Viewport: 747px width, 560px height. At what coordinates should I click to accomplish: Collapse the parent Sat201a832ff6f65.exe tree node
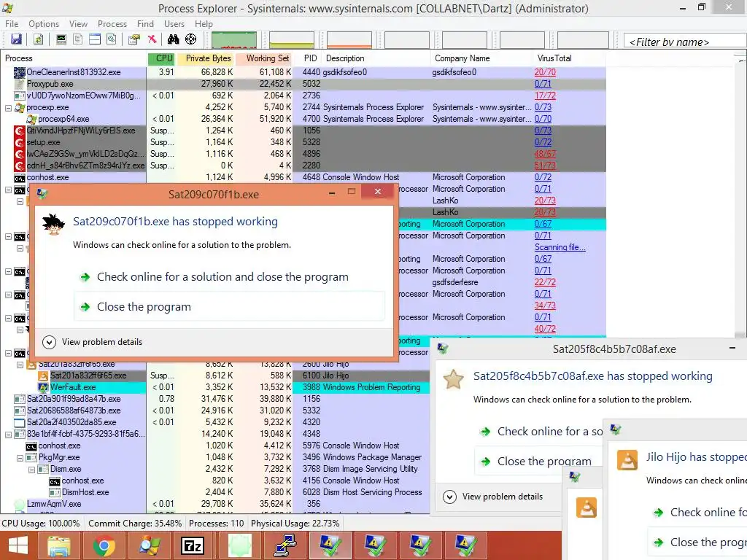(20, 365)
